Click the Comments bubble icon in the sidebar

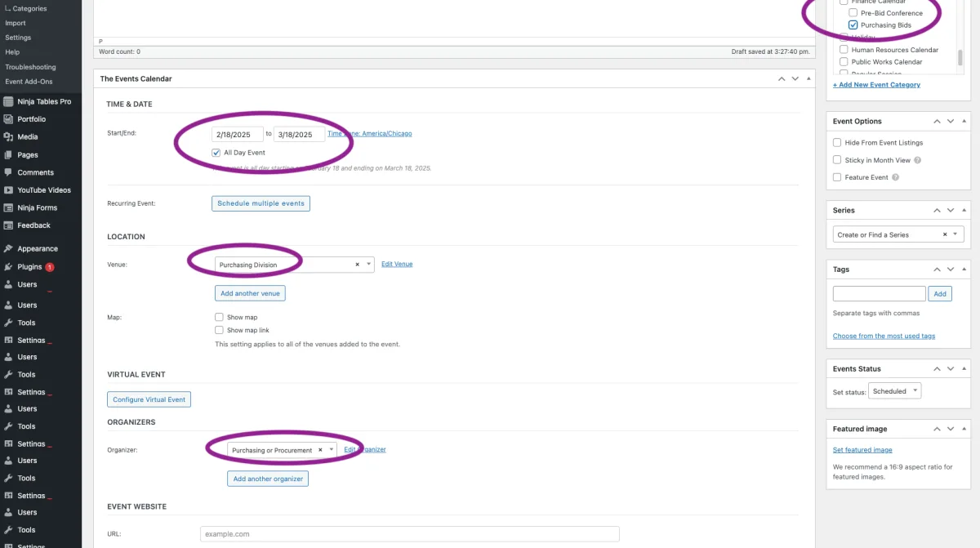(8, 172)
